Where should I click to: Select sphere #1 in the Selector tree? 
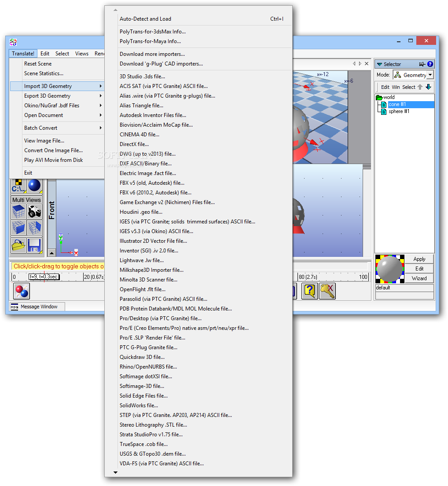pyautogui.click(x=399, y=111)
